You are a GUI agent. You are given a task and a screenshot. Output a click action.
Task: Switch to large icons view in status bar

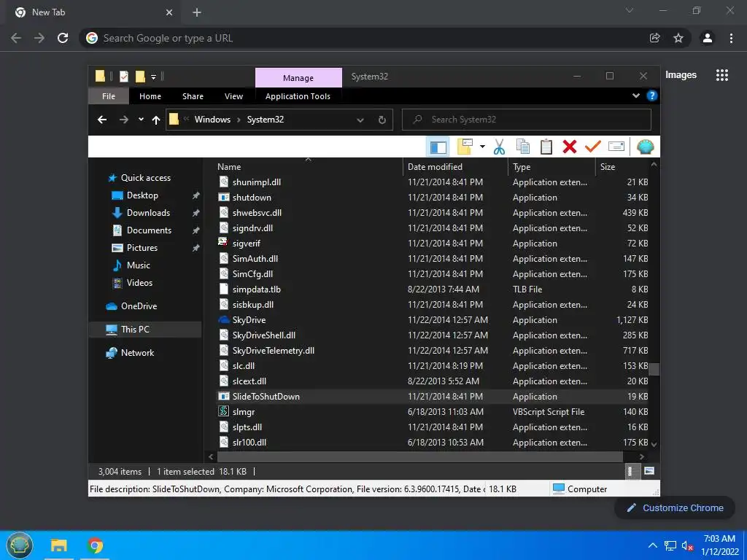click(649, 472)
